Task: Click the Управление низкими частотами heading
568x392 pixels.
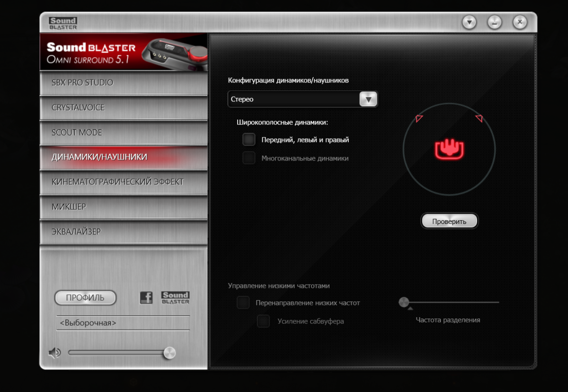Action: click(x=279, y=286)
